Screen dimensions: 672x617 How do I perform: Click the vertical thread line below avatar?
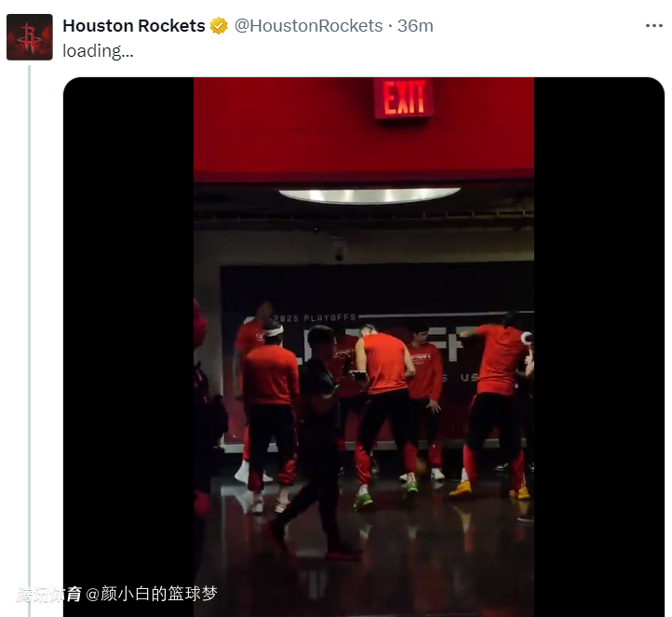coord(30,341)
